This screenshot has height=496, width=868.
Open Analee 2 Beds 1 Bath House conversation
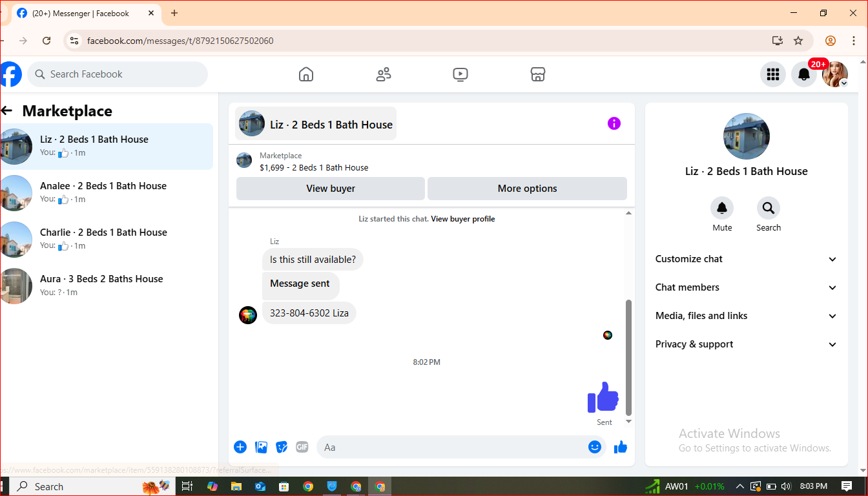click(x=107, y=193)
